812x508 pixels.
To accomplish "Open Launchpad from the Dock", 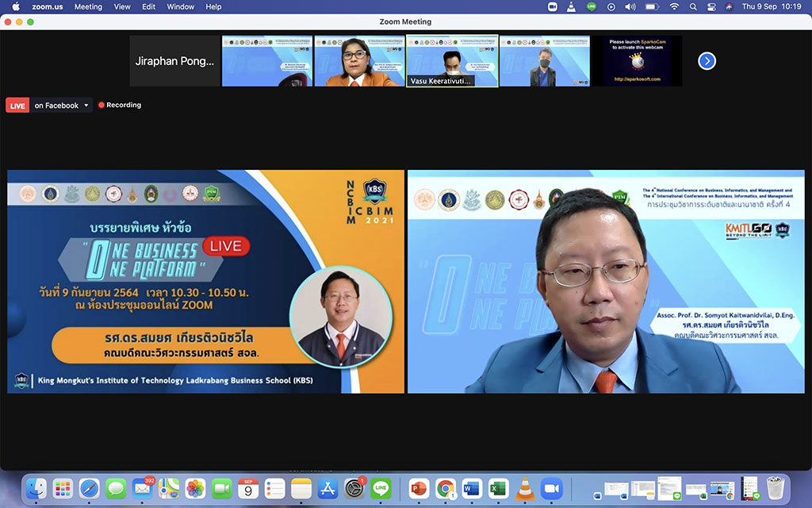I will 63,489.
